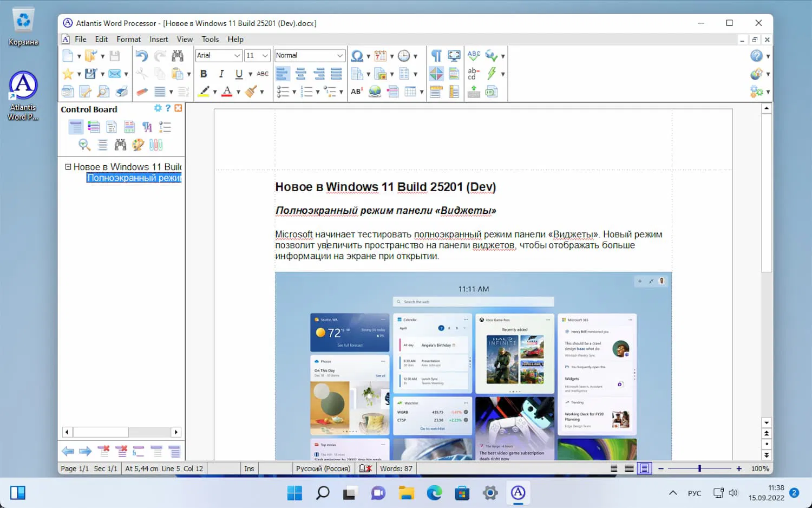Screen dimensions: 812x508
Task: Select 'Полноэкранный режим' heading in outline
Action: (134, 178)
